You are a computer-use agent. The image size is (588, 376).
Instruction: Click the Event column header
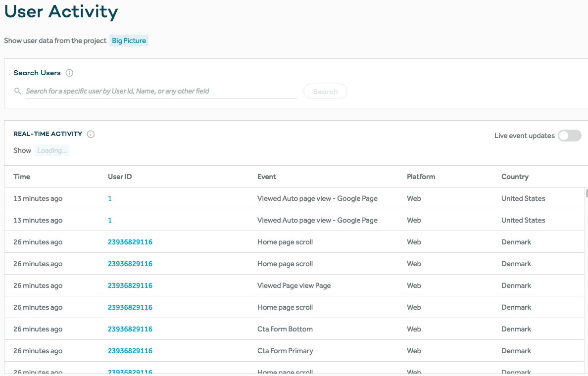(267, 177)
